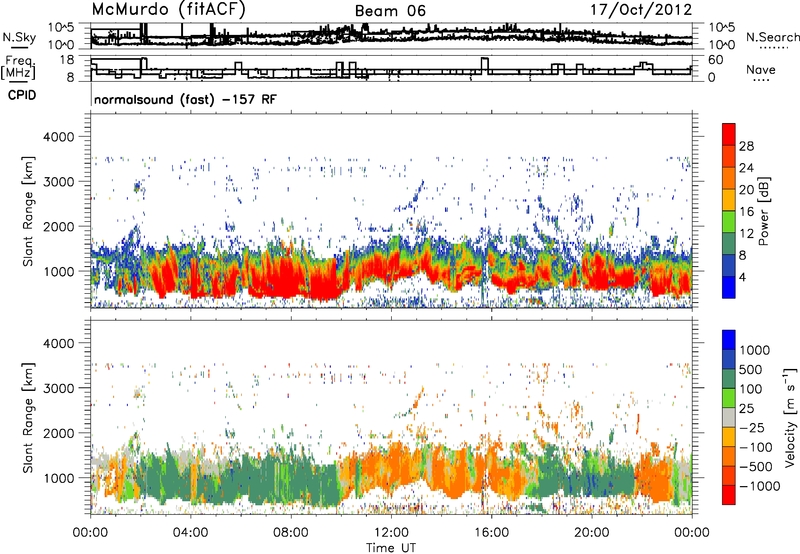Image resolution: width=800 pixels, height=554 pixels.
Task: Click the "Power [dB]" color bar title
Action: (x=764, y=211)
